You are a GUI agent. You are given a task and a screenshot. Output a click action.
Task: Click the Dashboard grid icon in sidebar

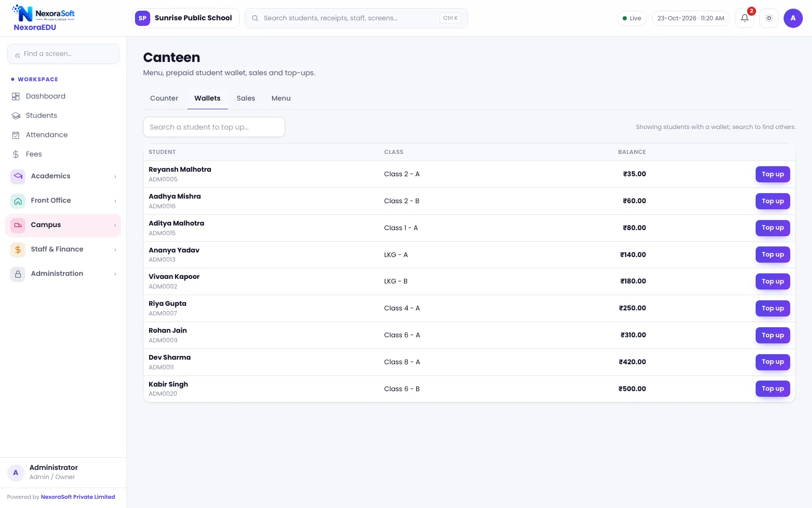16,97
